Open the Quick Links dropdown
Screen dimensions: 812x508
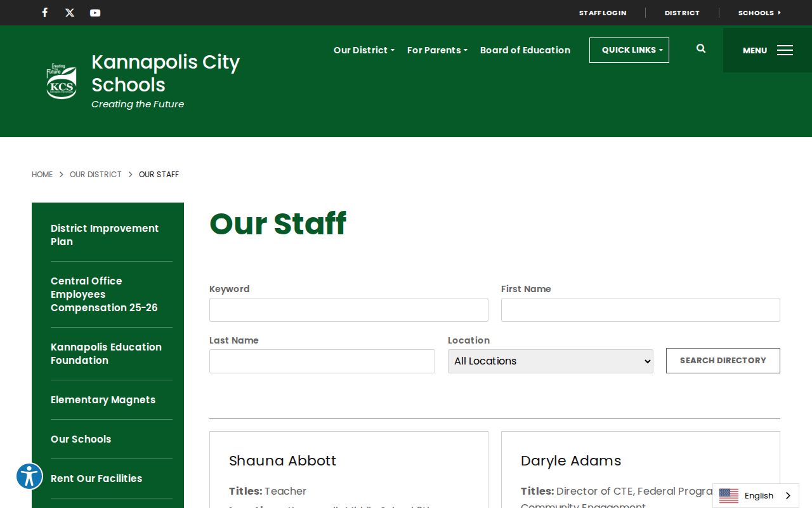pyautogui.click(x=629, y=50)
